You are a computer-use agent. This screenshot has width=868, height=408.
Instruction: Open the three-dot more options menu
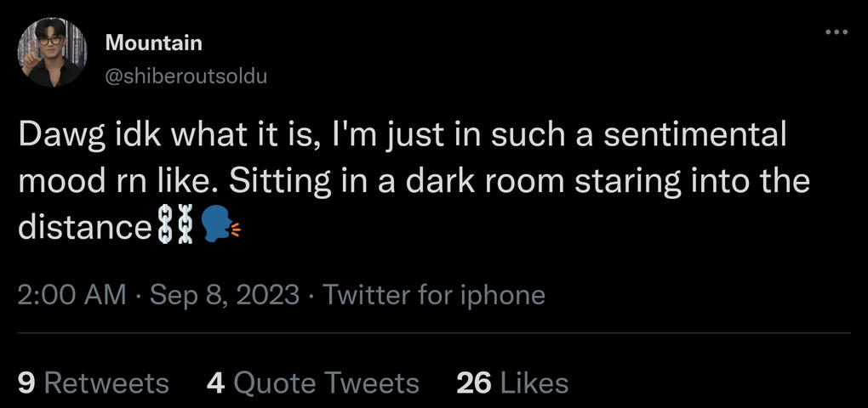pyautogui.click(x=837, y=33)
